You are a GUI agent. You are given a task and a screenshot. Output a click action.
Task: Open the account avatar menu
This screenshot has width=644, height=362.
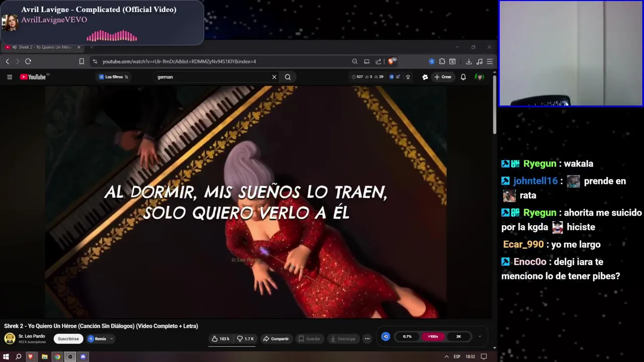tap(479, 77)
